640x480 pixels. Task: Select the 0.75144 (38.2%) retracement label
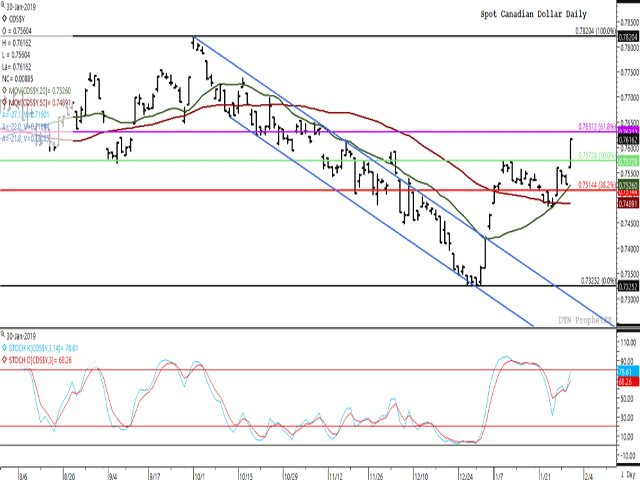click(x=596, y=185)
